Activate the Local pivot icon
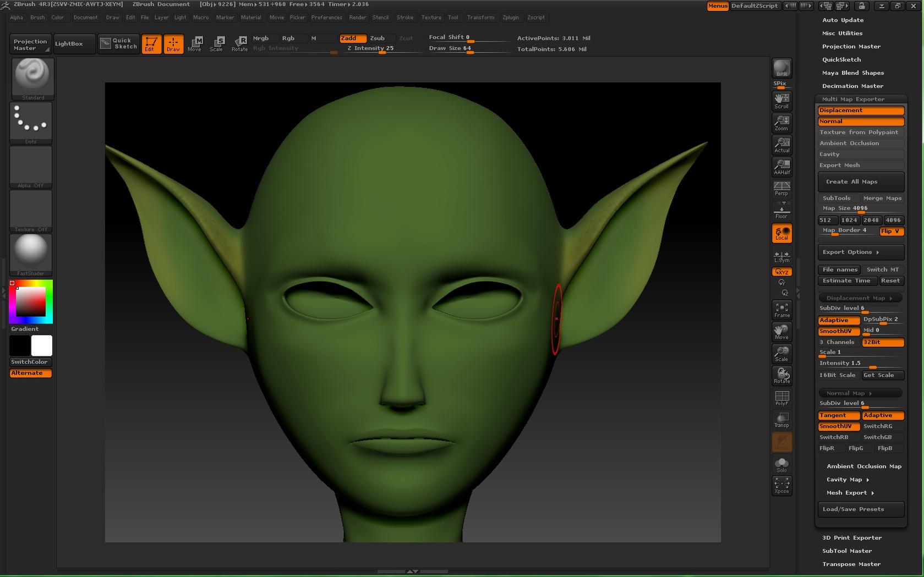The height and width of the screenshot is (577, 924). pos(781,233)
